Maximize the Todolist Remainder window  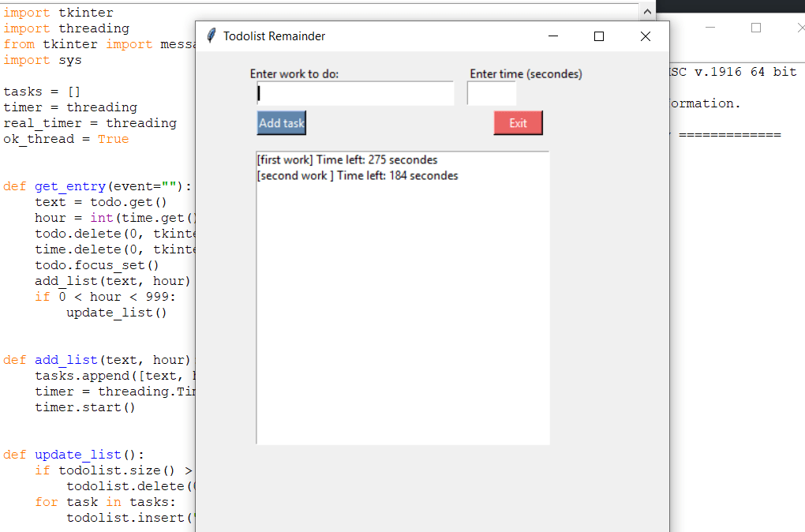click(598, 36)
